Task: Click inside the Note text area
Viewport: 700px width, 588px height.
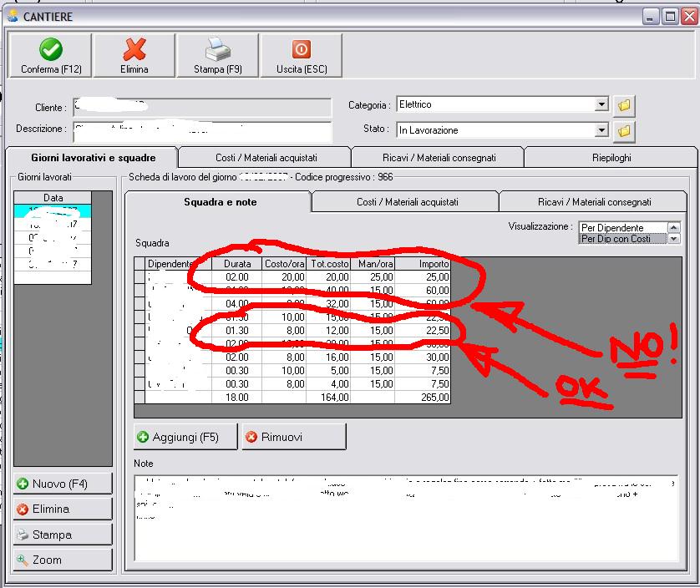Action: pos(406,518)
